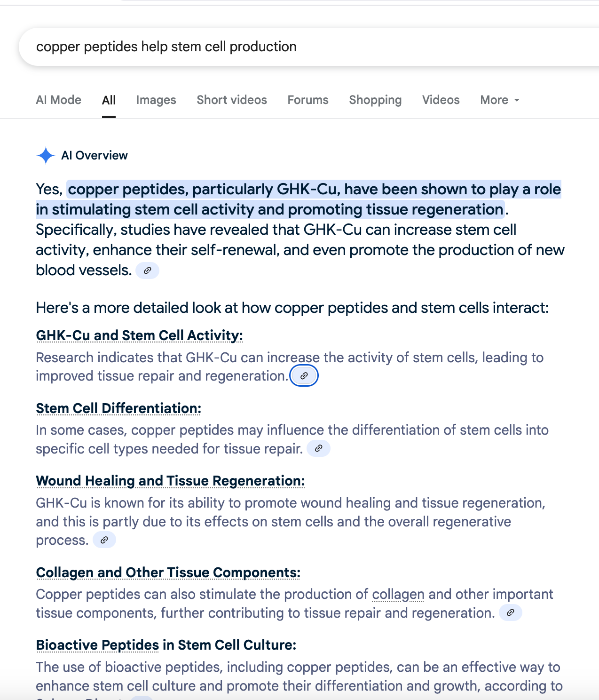This screenshot has width=599, height=700.
Task: Open source link after "blood vessels"
Action: [x=147, y=270]
